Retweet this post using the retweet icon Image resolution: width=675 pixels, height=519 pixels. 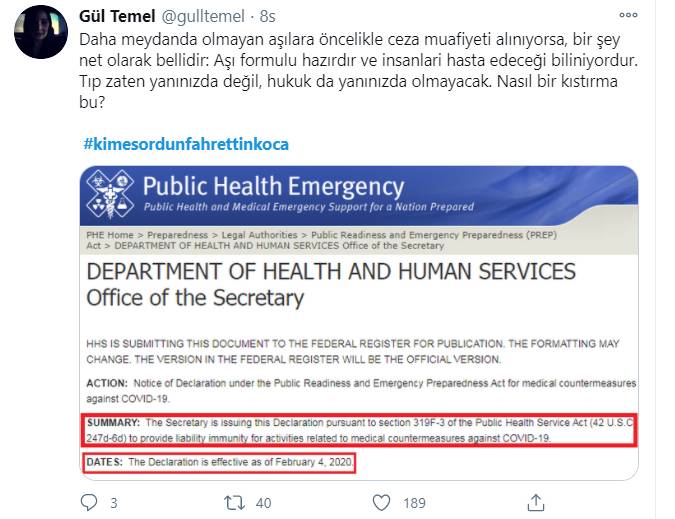click(235, 503)
